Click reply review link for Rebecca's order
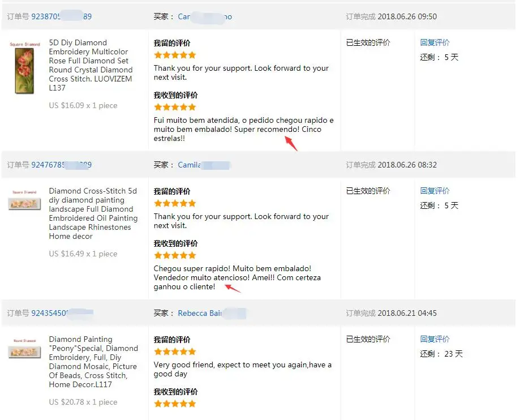The height and width of the screenshot is (420, 520). [x=435, y=339]
